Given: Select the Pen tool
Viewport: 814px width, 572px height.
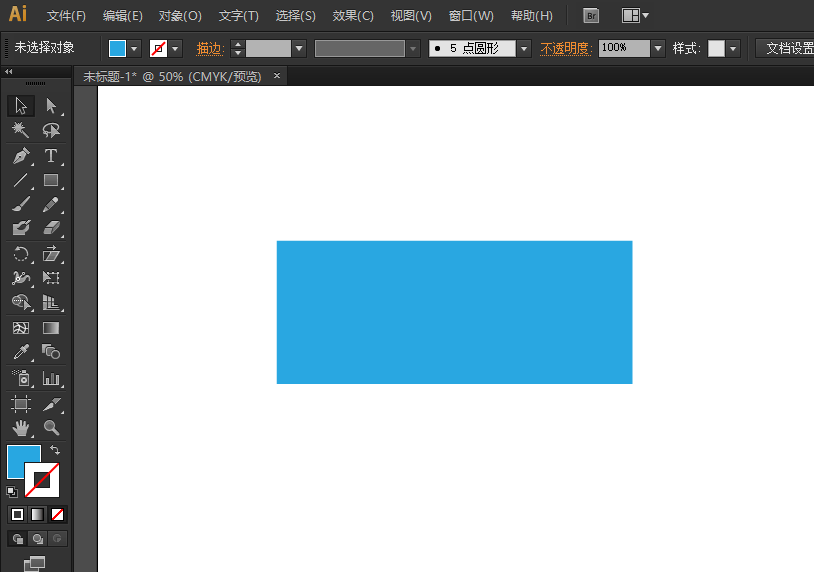Looking at the screenshot, I should pos(21,156).
